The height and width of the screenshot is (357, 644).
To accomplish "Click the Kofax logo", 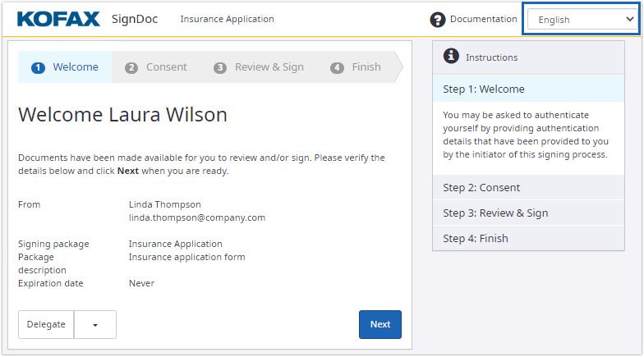I will tap(58, 19).
